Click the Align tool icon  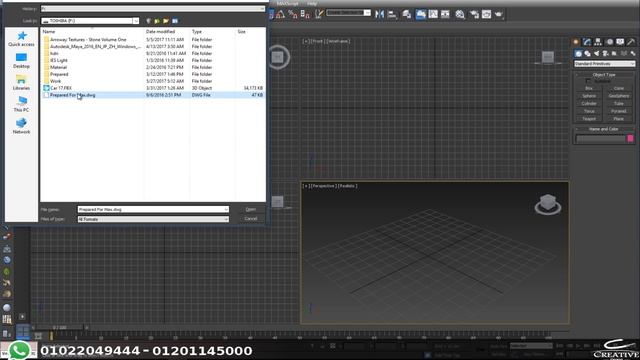pos(392,15)
